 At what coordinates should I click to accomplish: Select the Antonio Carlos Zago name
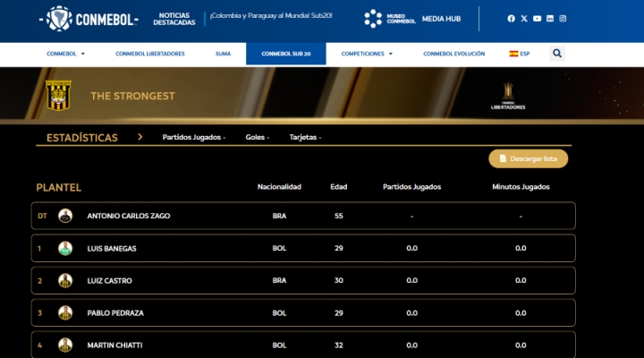click(x=129, y=216)
